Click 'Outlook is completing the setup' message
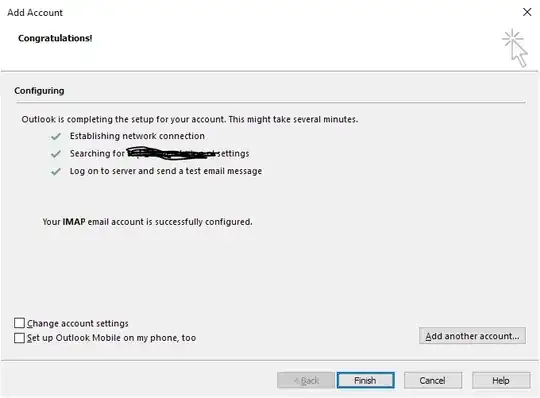 (x=190, y=119)
